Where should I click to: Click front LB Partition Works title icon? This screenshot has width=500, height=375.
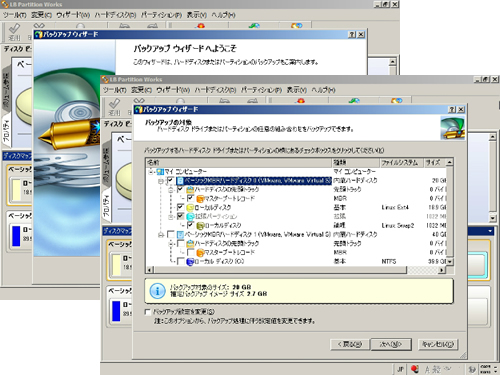pyautogui.click(x=105, y=80)
